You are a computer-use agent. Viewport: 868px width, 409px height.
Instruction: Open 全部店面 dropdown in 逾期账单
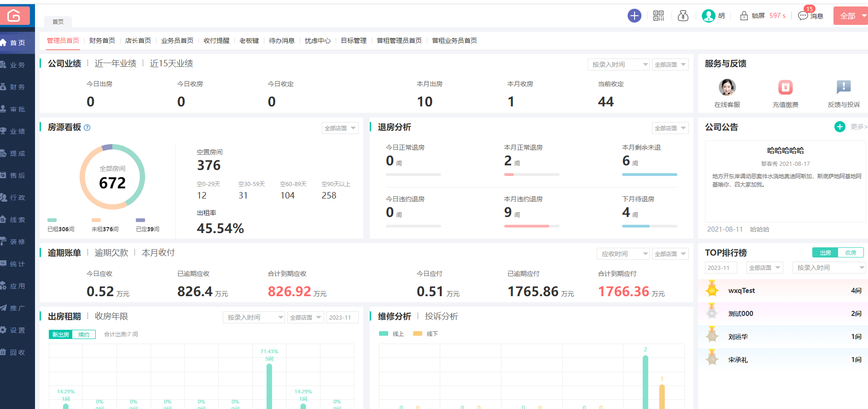(670, 254)
